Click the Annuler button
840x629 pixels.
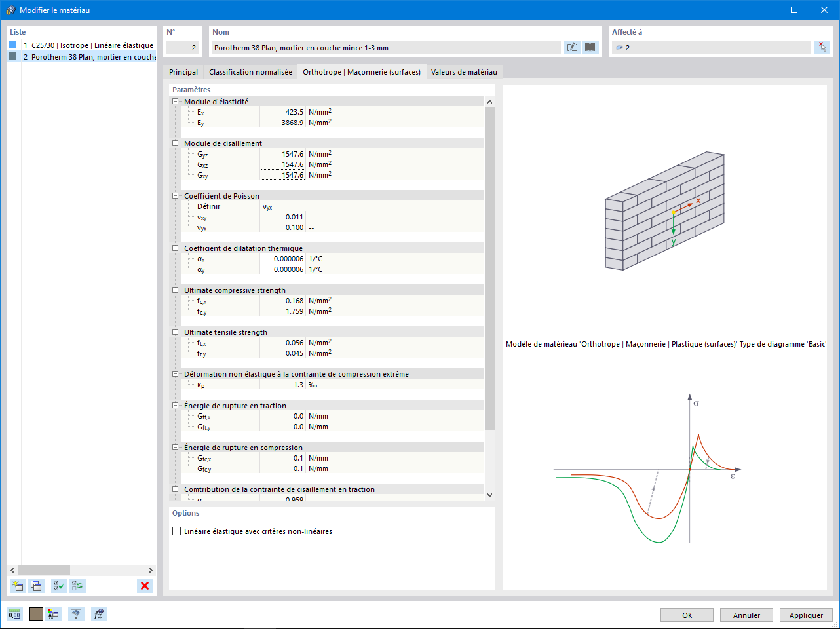(x=746, y=615)
